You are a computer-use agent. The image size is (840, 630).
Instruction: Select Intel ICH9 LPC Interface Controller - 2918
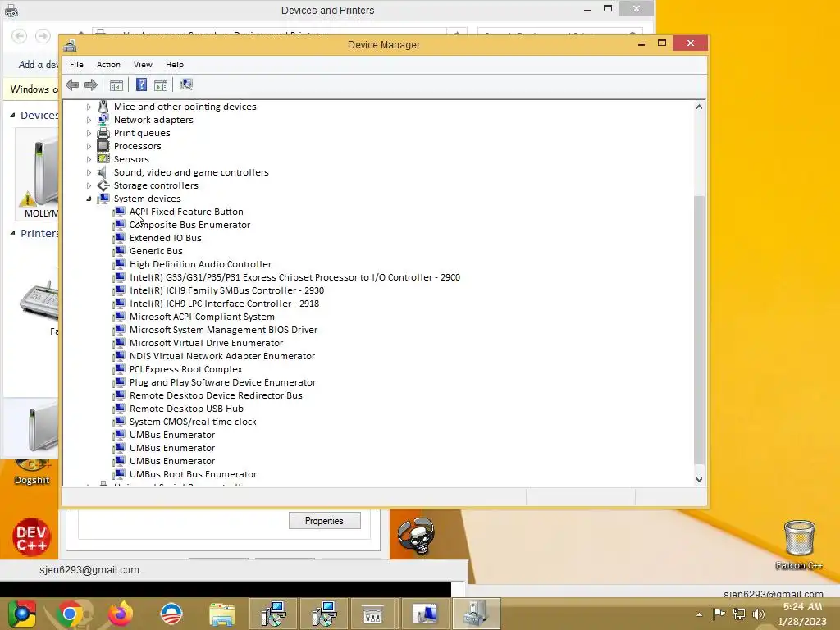[x=224, y=304]
